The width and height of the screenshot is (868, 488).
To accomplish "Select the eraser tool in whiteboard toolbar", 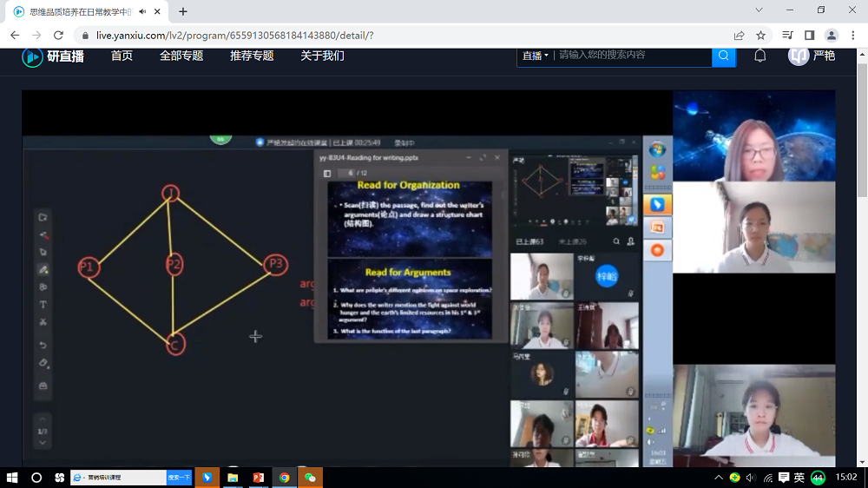I will point(43,363).
